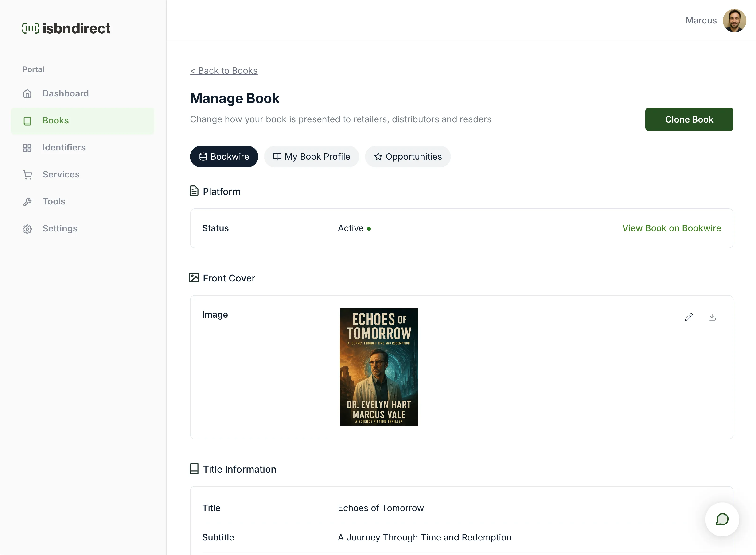Open the Books section in sidebar
756x555 pixels.
[55, 120]
